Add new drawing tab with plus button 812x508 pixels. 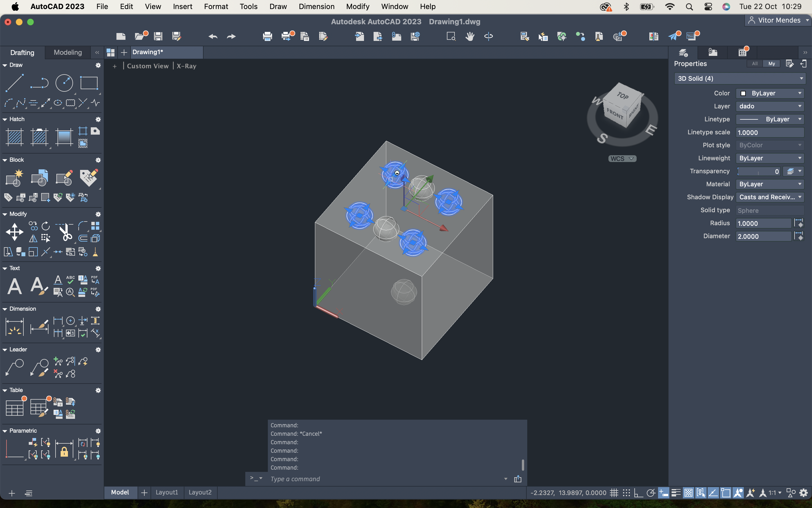coord(124,52)
